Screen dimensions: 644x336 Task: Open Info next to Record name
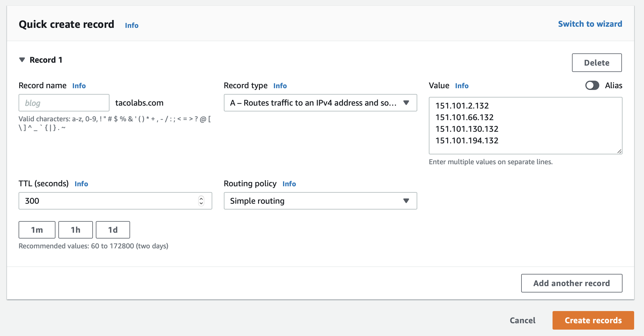tap(79, 86)
